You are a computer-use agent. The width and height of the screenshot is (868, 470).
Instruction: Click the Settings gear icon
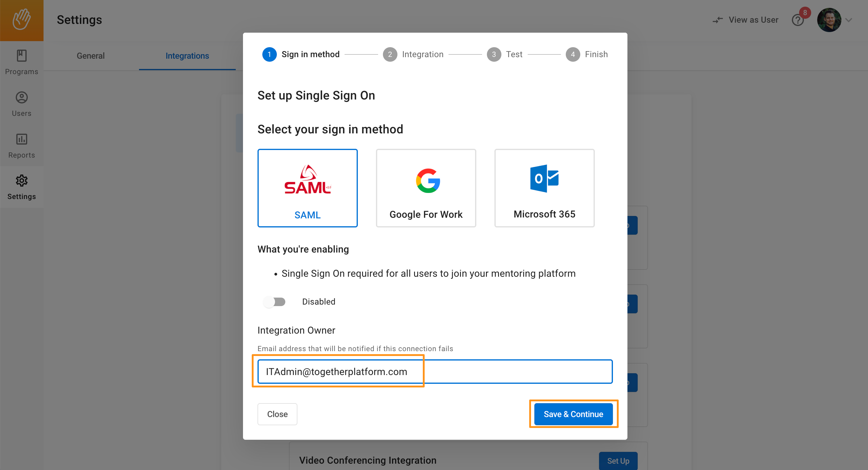pos(21,181)
